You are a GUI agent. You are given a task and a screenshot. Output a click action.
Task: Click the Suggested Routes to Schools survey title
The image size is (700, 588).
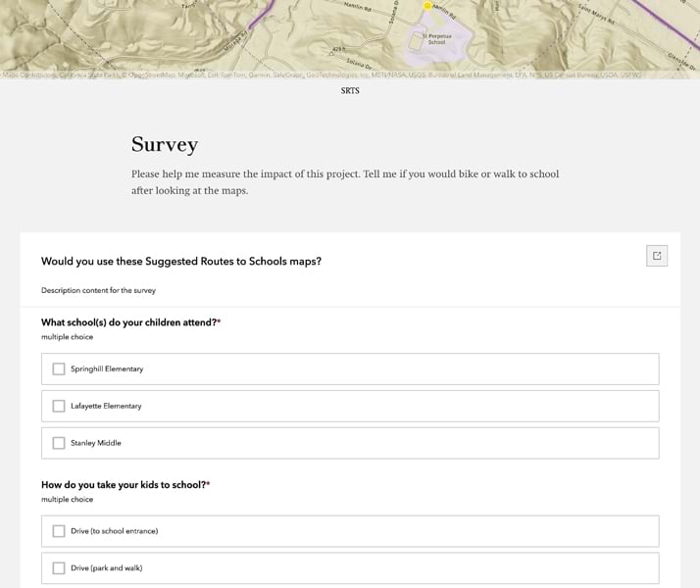[x=181, y=261]
